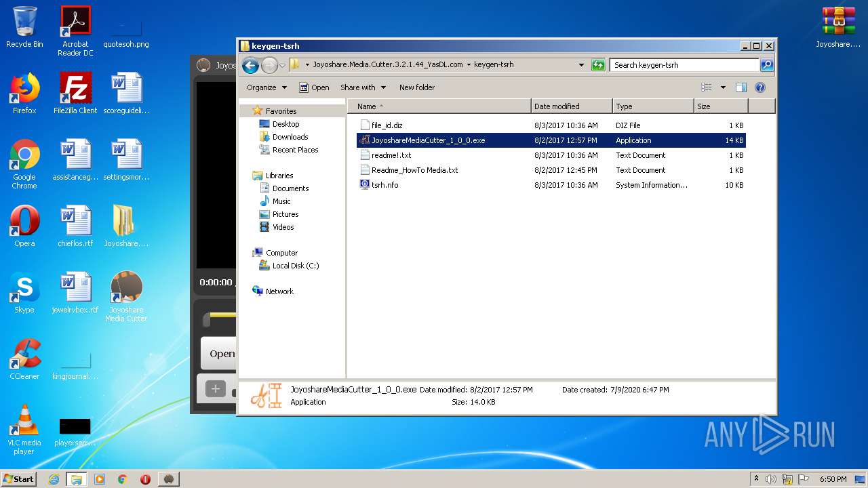Open chieflos.rtf desktop document
The image size is (868, 488).
click(x=75, y=226)
